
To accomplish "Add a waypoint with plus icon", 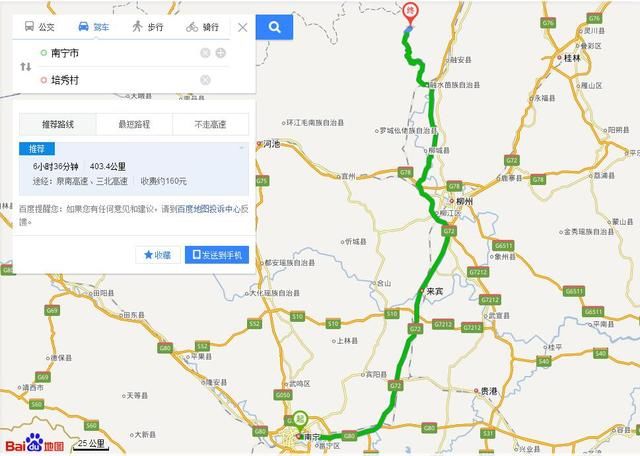I will click(x=220, y=53).
